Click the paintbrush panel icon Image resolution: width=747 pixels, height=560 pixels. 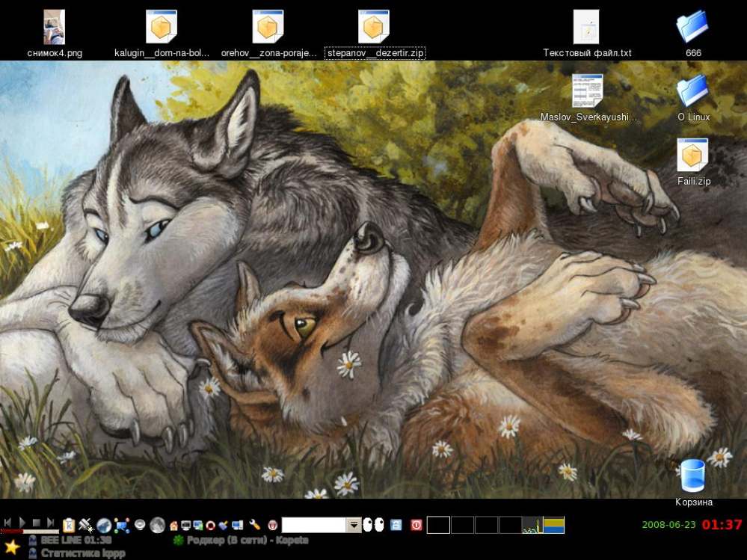click(224, 526)
